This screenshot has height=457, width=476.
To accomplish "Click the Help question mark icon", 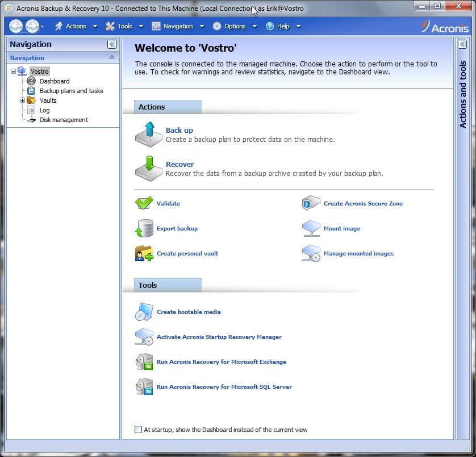I will (270, 26).
